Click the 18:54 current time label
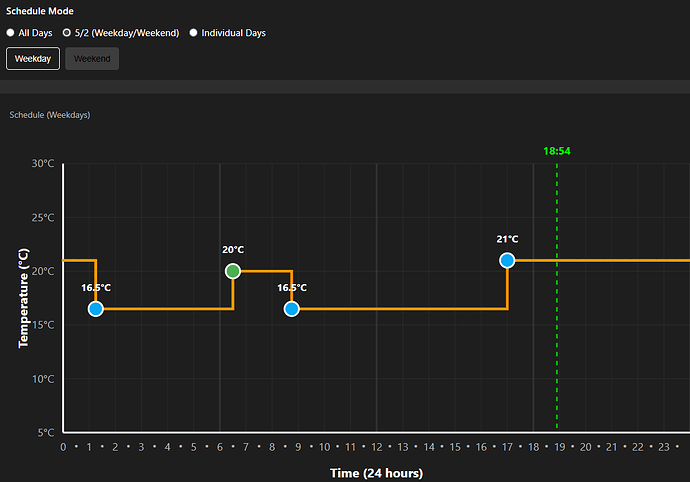This screenshot has height=482, width=690. pyautogui.click(x=557, y=151)
